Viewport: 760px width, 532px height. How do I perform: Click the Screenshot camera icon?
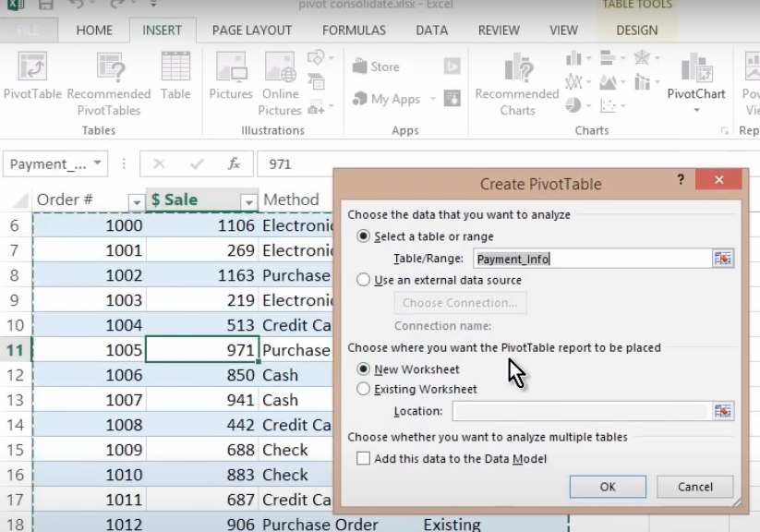click(316, 107)
